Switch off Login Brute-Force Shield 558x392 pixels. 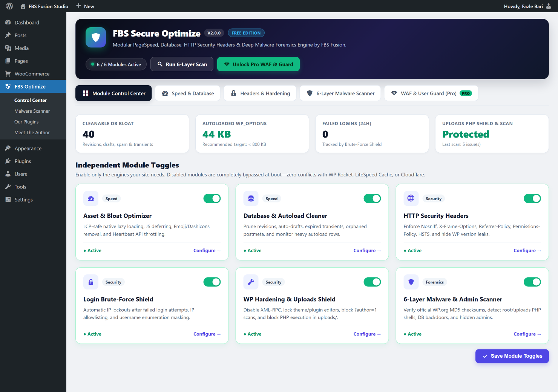tap(212, 282)
